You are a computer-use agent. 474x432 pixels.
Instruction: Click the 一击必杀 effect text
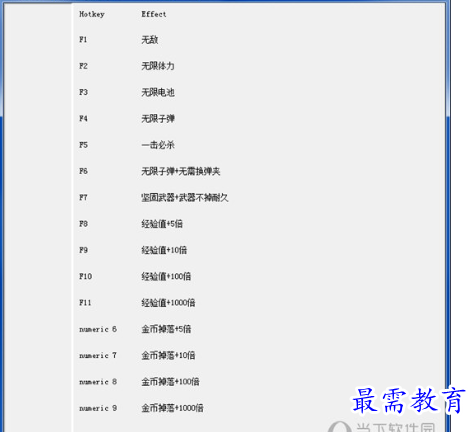pos(158,145)
